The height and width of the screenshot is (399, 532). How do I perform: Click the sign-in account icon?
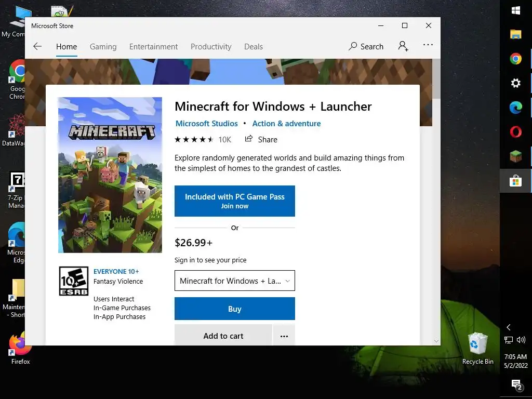coord(403,46)
